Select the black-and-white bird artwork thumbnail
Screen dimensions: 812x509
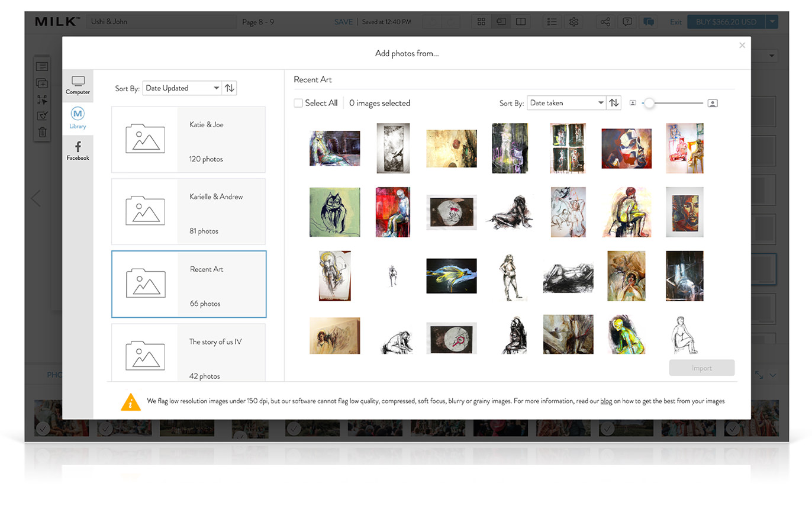pyautogui.click(x=393, y=148)
